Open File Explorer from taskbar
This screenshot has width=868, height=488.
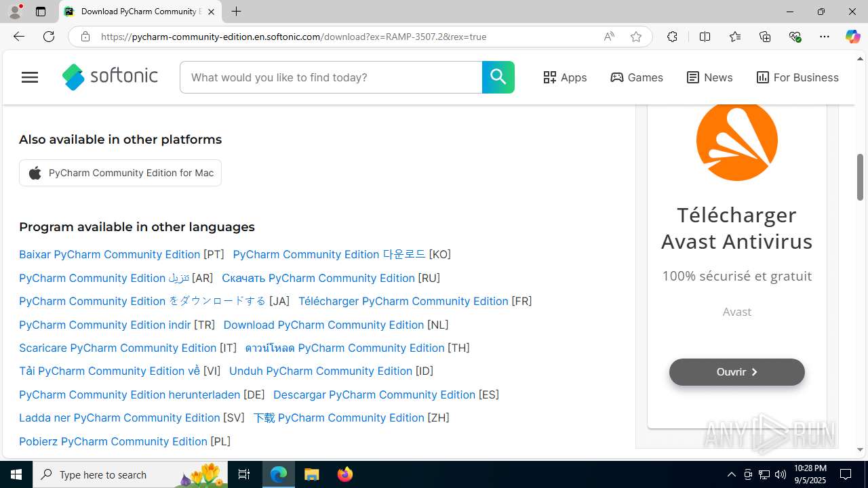pyautogui.click(x=312, y=474)
